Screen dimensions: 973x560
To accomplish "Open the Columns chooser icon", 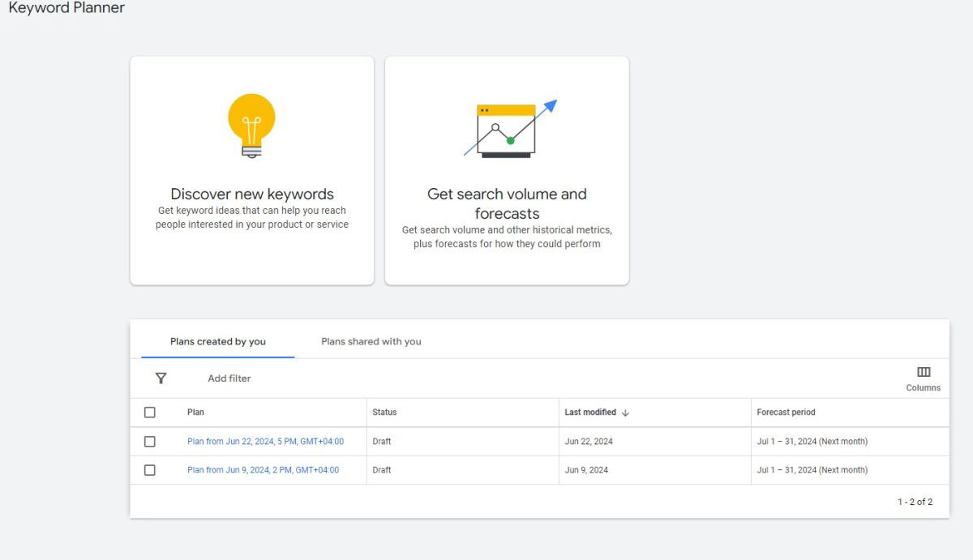I will tap(924, 373).
